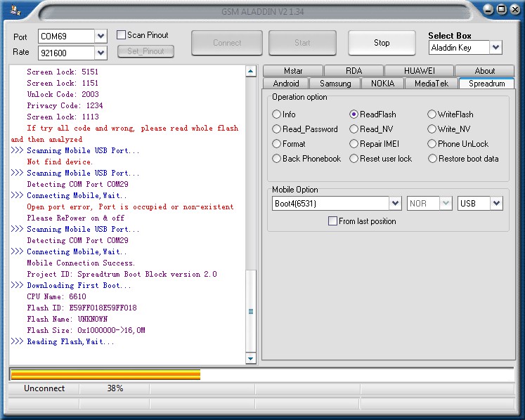
Task: Tick the From last position checkbox
Action: (x=333, y=221)
